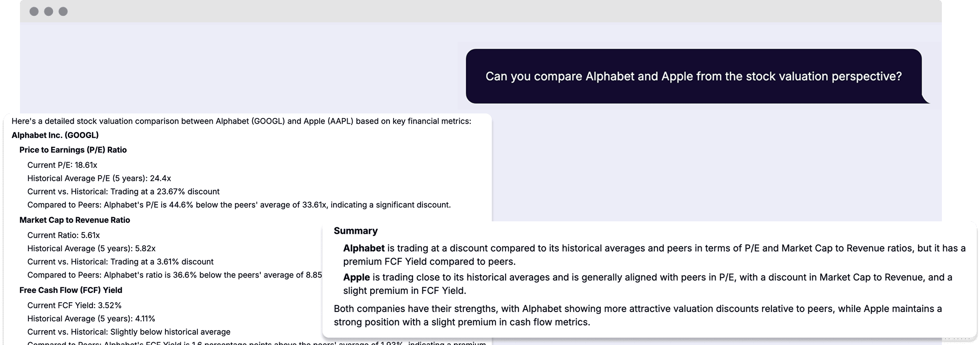This screenshot has height=345, width=980.
Task: Click the 23.67% discount line
Action: (x=124, y=192)
